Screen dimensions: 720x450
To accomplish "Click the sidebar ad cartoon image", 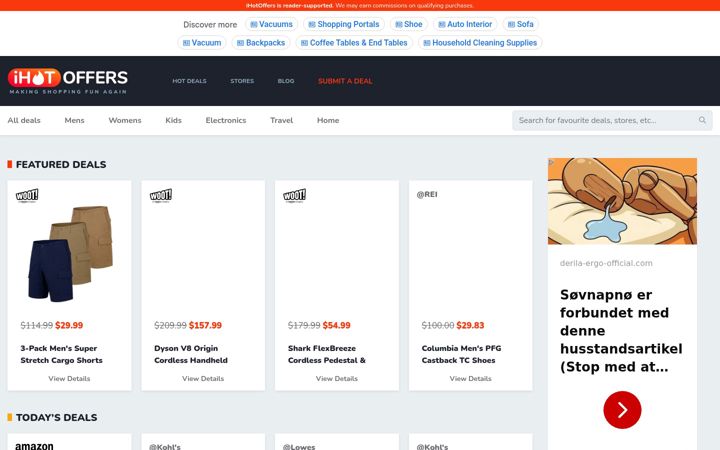I will coord(622,201).
